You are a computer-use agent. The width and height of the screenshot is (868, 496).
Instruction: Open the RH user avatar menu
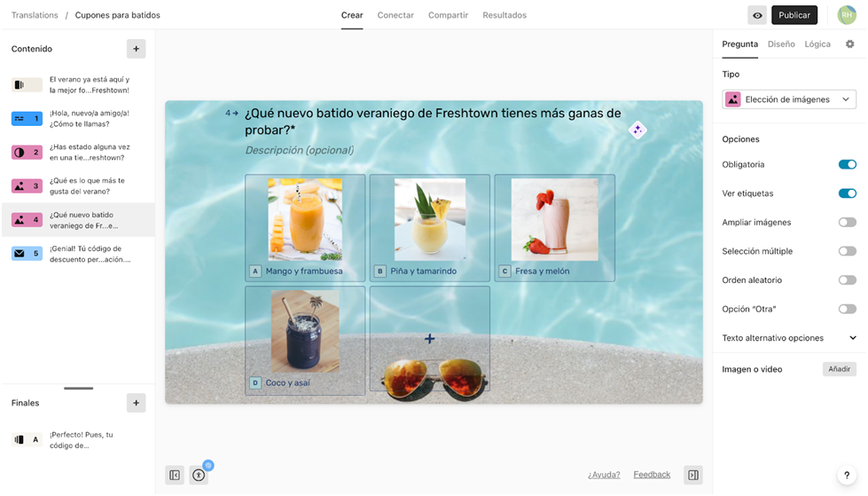coord(847,15)
